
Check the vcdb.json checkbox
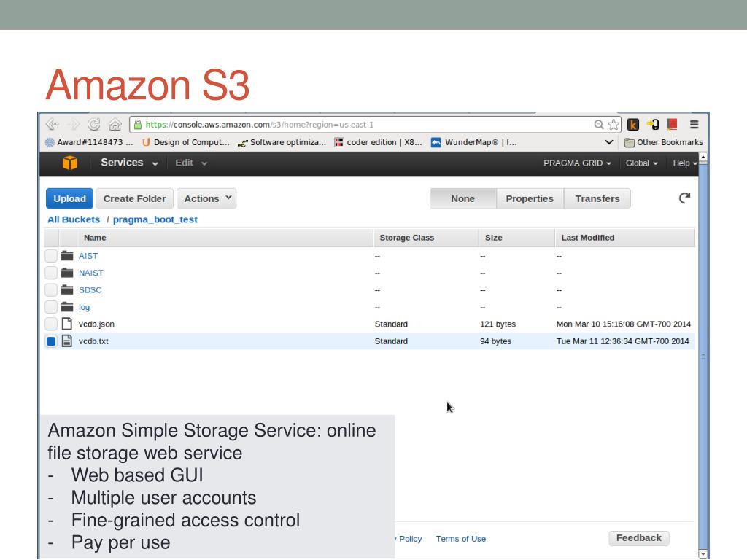click(x=51, y=324)
